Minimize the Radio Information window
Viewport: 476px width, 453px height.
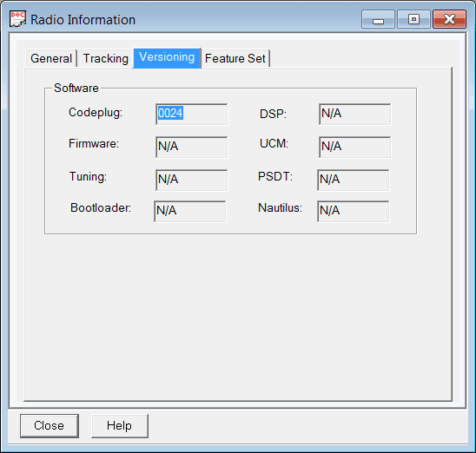[x=378, y=19]
